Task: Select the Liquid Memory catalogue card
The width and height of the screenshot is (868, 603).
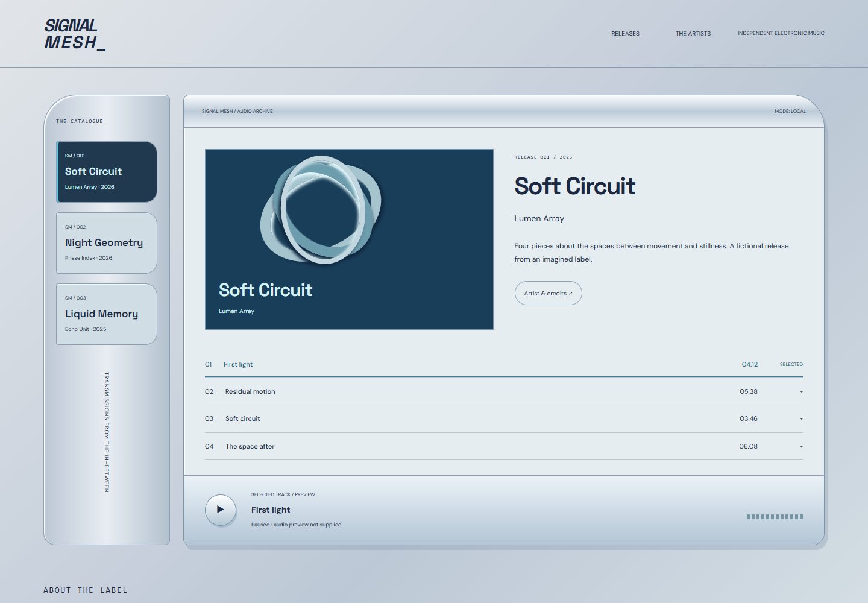Action: click(107, 314)
